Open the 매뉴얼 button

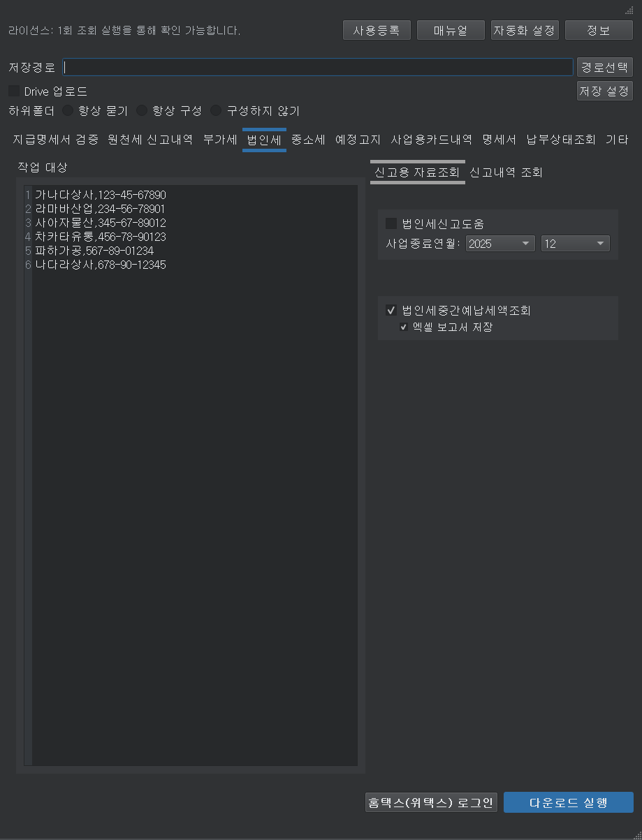click(x=451, y=31)
